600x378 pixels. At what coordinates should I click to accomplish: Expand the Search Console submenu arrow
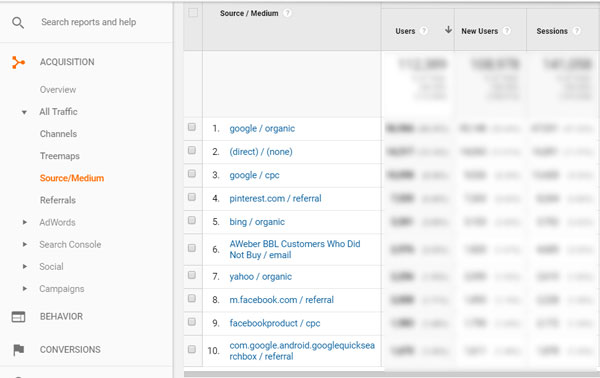click(x=24, y=244)
